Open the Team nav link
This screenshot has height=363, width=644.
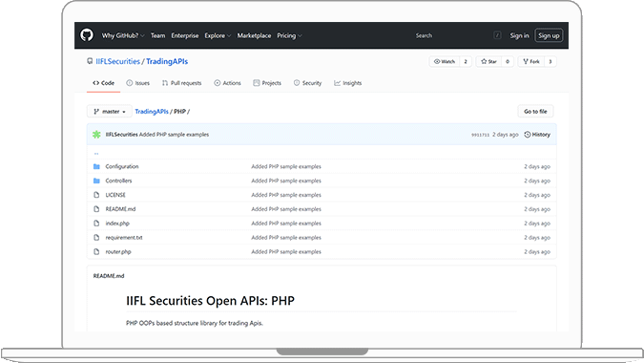pyautogui.click(x=157, y=35)
